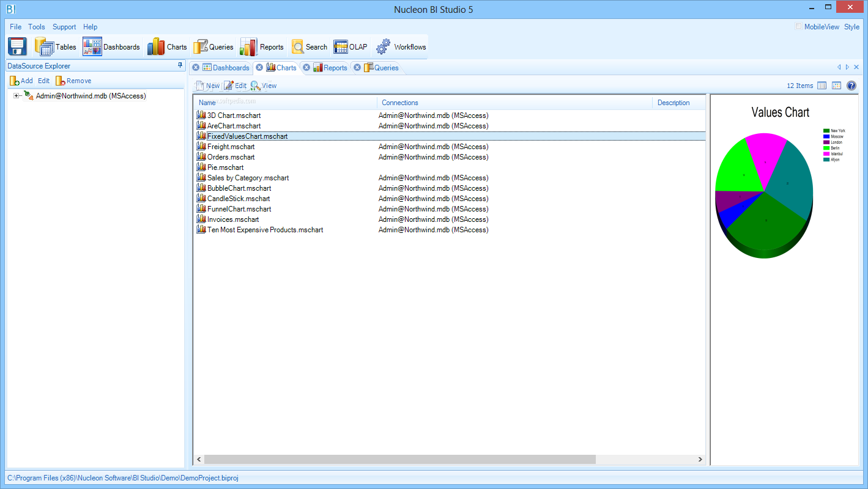Open the File menu
Screen dimensions: 868x489
[x=15, y=27]
